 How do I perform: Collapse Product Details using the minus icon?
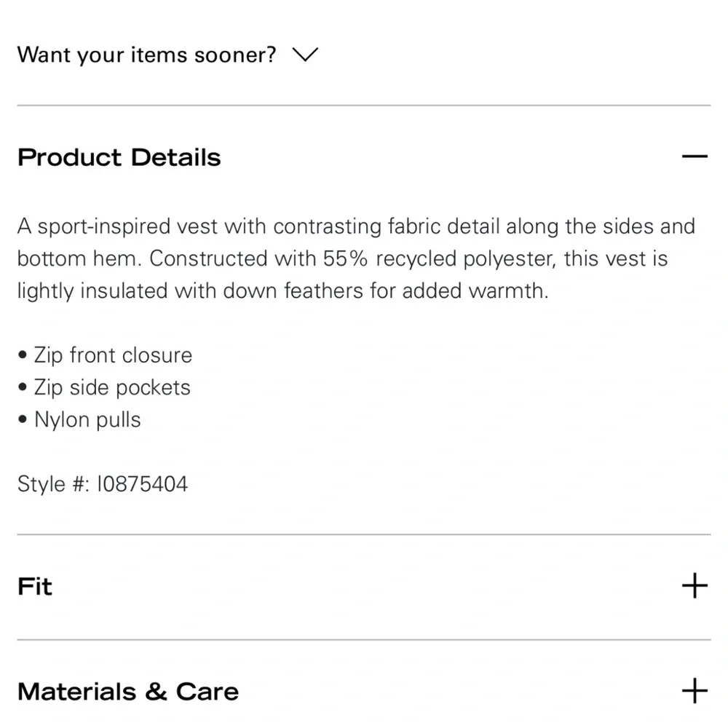[695, 157]
